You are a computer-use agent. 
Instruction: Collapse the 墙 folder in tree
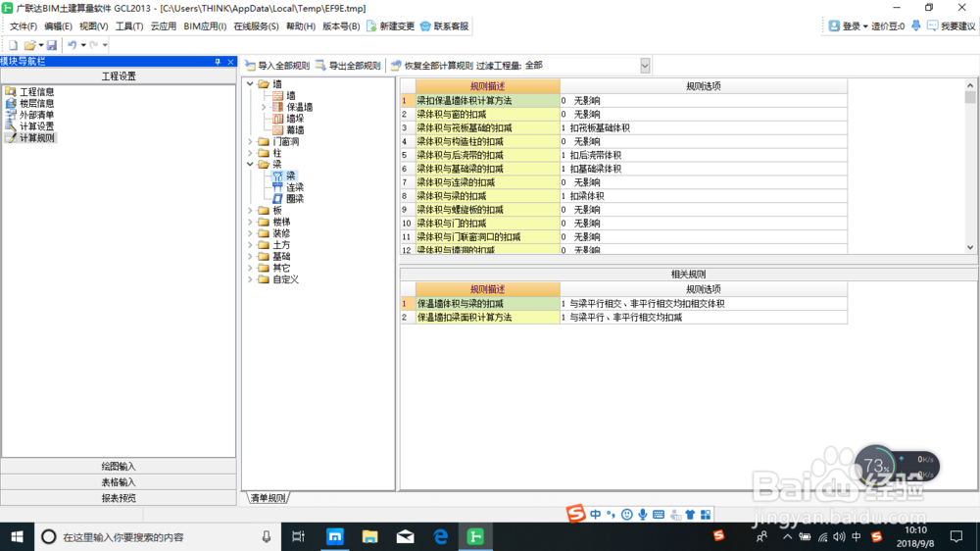tap(250, 83)
